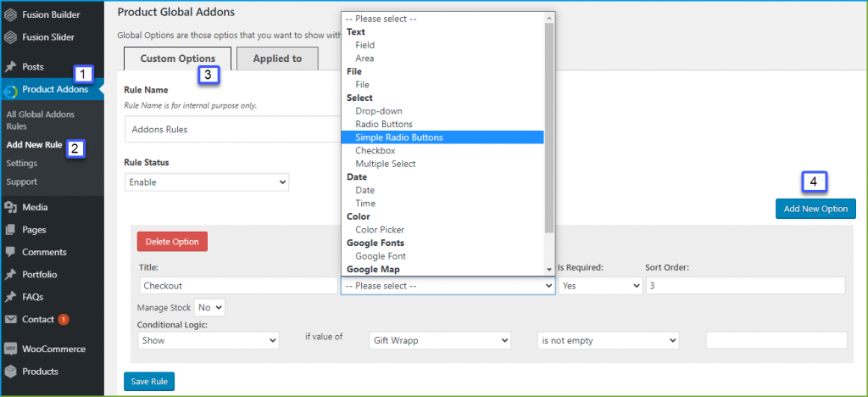Choose File option in type list
This screenshot has height=397, width=868.
[x=442, y=85]
